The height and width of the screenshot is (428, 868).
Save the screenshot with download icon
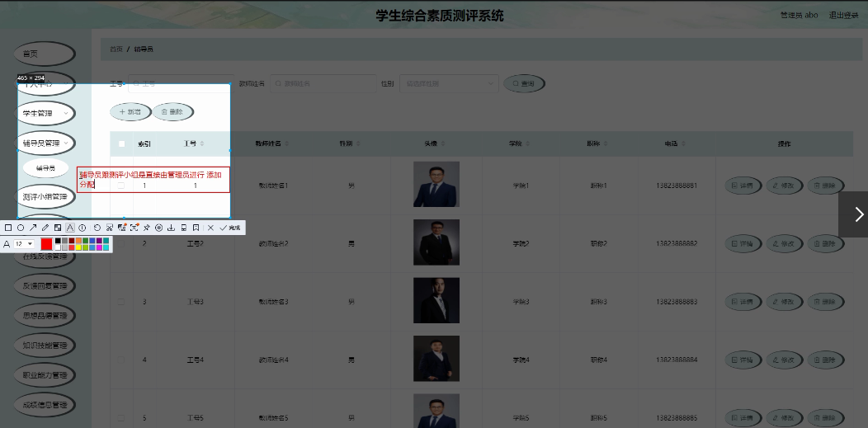(x=171, y=228)
